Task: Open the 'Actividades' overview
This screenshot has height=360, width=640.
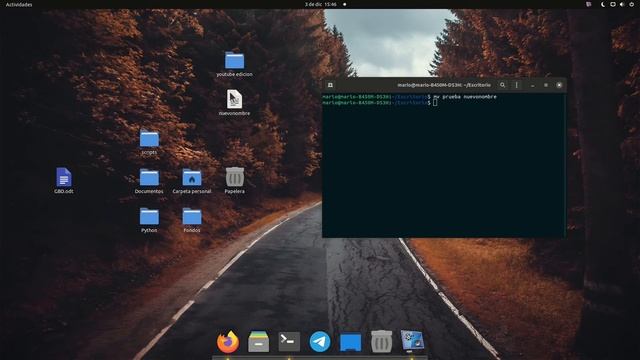Action: point(19,4)
